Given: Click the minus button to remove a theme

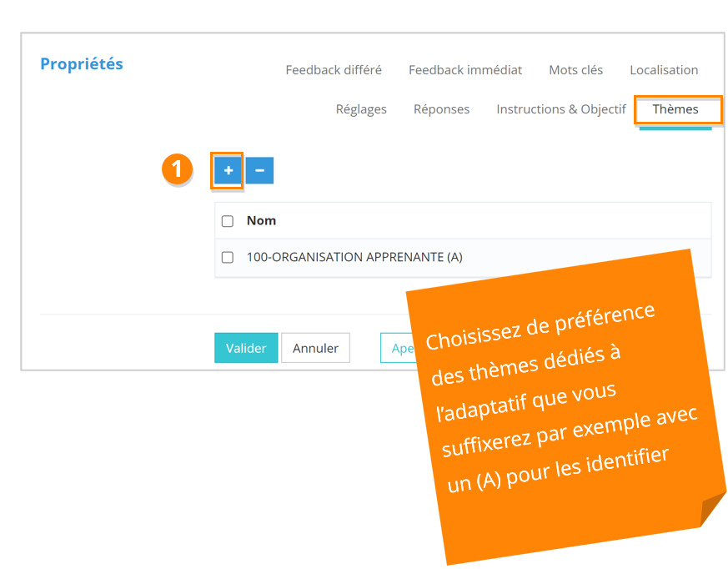Looking at the screenshot, I should tap(259, 170).
